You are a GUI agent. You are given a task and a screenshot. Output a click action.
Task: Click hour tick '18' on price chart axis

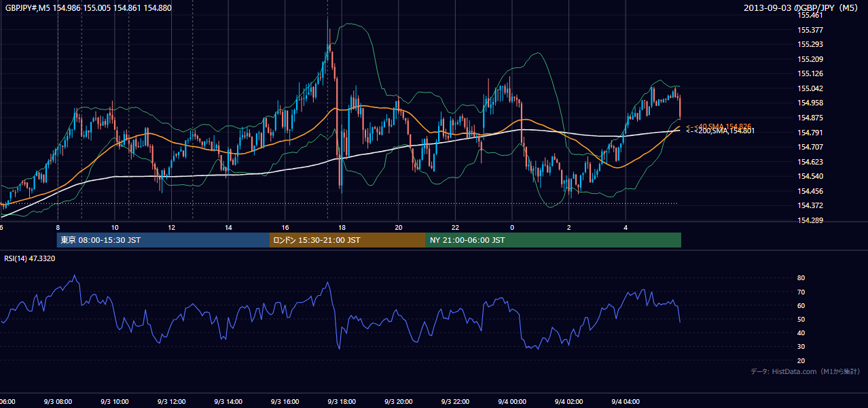coord(342,227)
